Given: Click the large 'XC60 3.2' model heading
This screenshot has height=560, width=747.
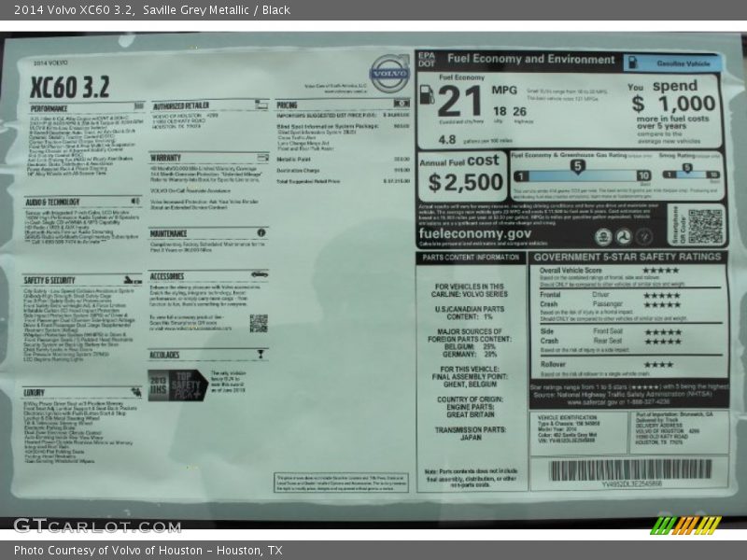Looking at the screenshot, I should [x=70, y=87].
